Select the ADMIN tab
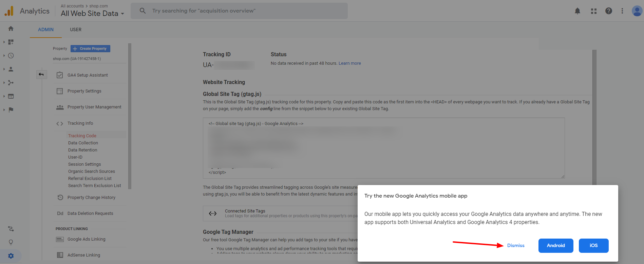The width and height of the screenshot is (644, 264). 46,29
